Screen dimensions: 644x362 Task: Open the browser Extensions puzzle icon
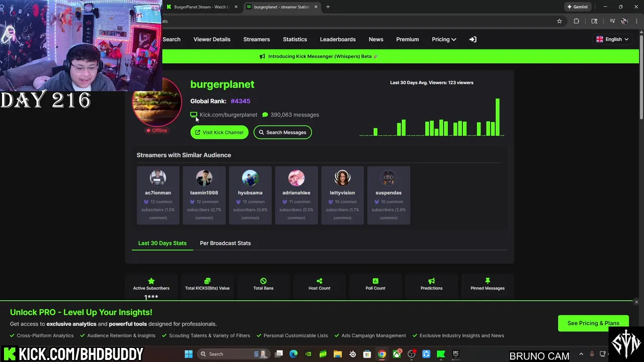point(577,21)
